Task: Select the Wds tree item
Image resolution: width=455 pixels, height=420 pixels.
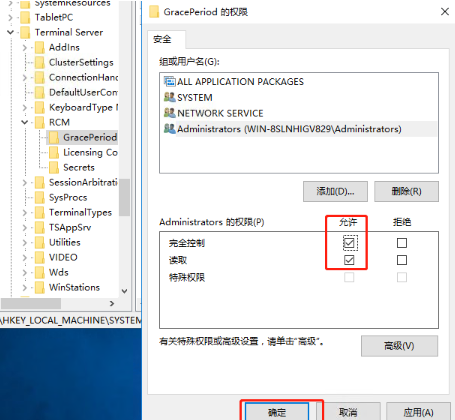Action: tap(59, 272)
